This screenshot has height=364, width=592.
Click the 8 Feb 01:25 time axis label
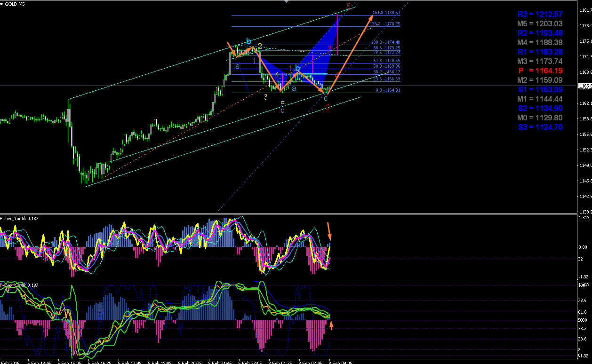click(280, 362)
